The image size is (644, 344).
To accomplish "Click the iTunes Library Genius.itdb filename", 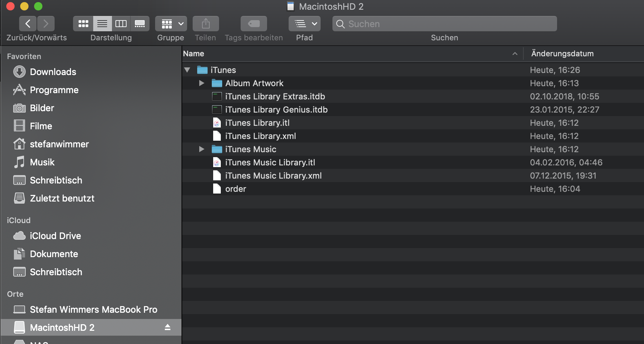I will [x=276, y=109].
